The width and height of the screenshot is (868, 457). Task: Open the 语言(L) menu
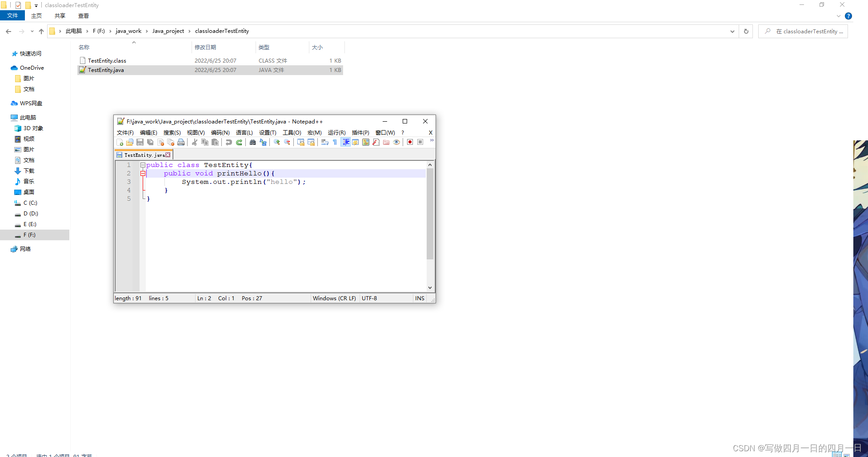click(244, 133)
